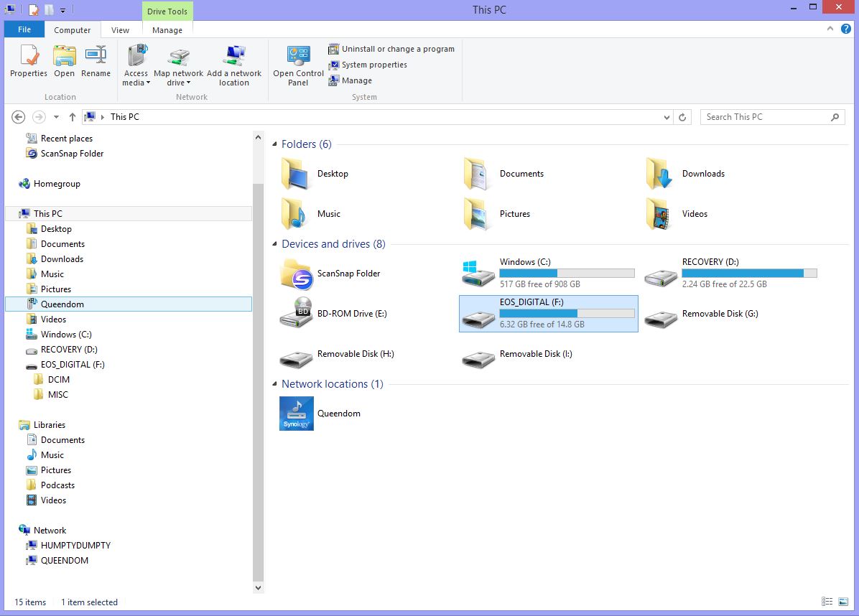
Task: Open the address bar history dropdown
Action: tap(667, 117)
